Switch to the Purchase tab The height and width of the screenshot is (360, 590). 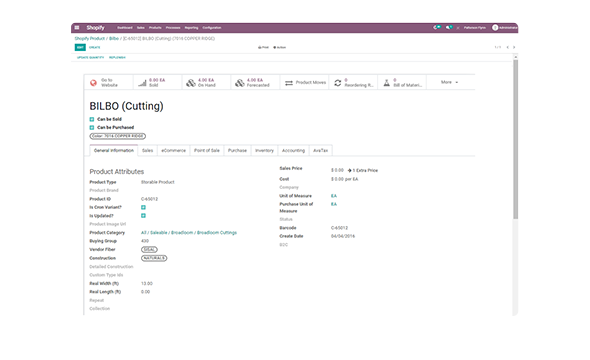[237, 150]
